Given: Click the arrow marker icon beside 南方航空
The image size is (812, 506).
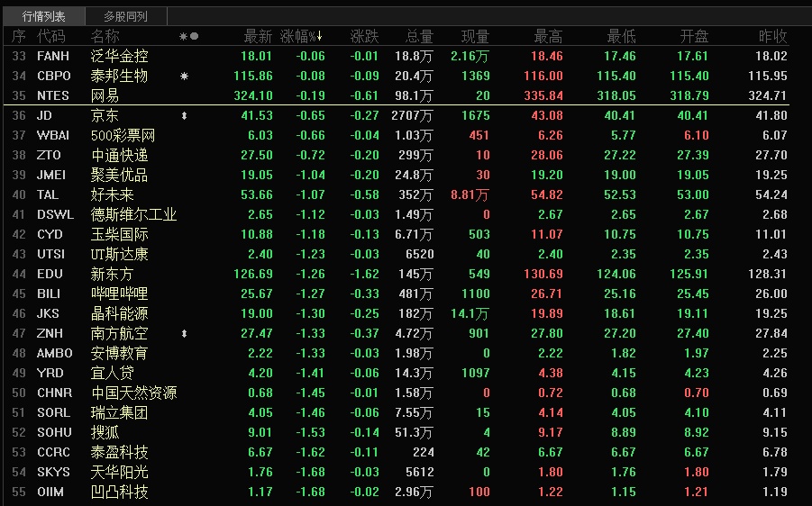Looking at the screenshot, I should tap(185, 334).
